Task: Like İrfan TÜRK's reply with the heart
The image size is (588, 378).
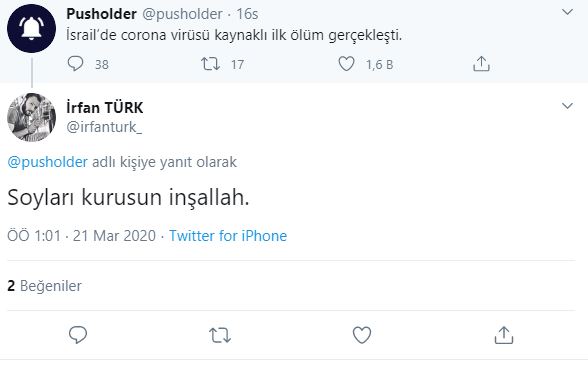Action: tap(362, 335)
